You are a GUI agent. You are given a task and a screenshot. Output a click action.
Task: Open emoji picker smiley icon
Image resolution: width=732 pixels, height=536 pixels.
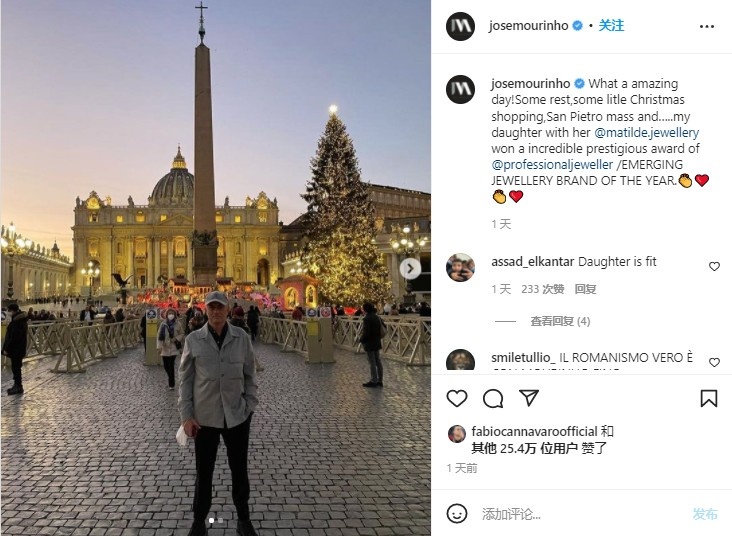click(x=457, y=514)
